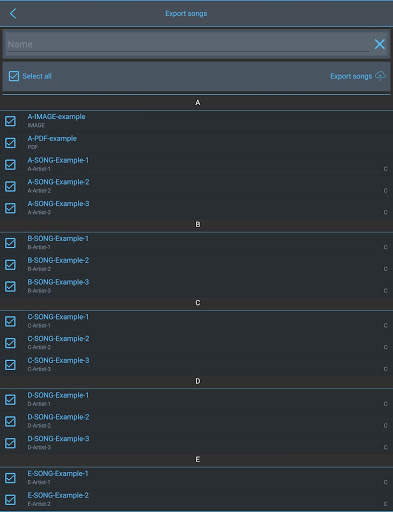This screenshot has height=512, width=393.
Task: Select the B-SONG-Example-3 title
Action: [58, 282]
